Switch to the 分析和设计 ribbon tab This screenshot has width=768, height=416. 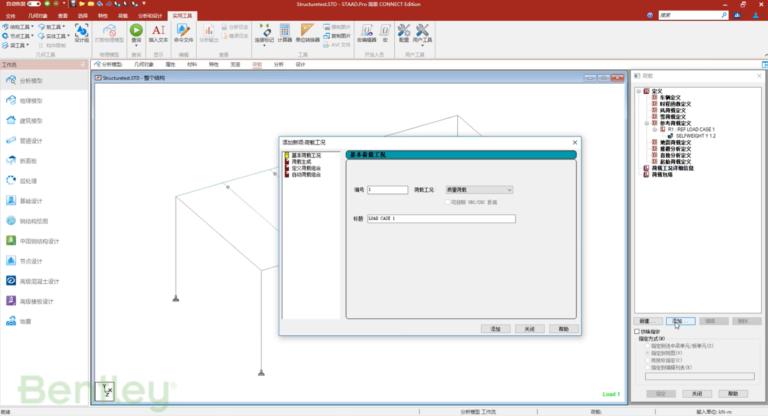coord(150,16)
